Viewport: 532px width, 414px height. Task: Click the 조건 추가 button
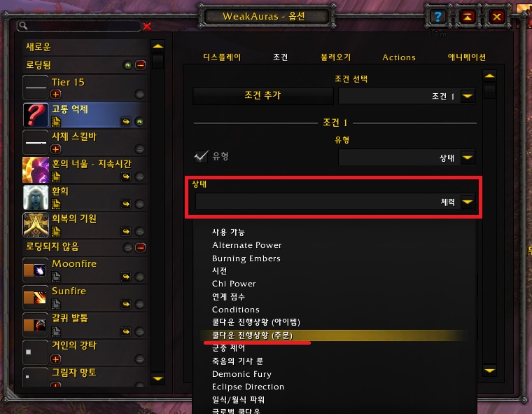[x=263, y=95]
